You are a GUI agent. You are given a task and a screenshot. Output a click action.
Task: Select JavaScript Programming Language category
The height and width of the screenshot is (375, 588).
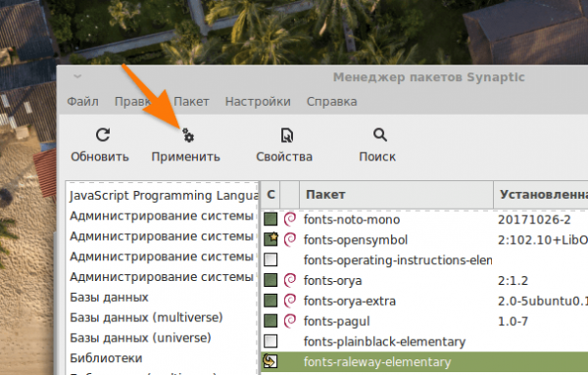point(164,196)
